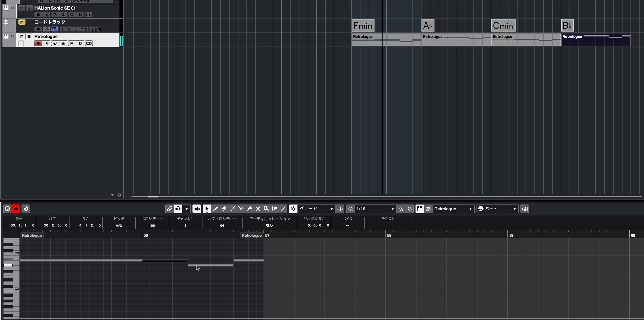This screenshot has height=320, width=644.
Task: Solo the HALion Sonic SE 01 track
Action: click(x=29, y=8)
